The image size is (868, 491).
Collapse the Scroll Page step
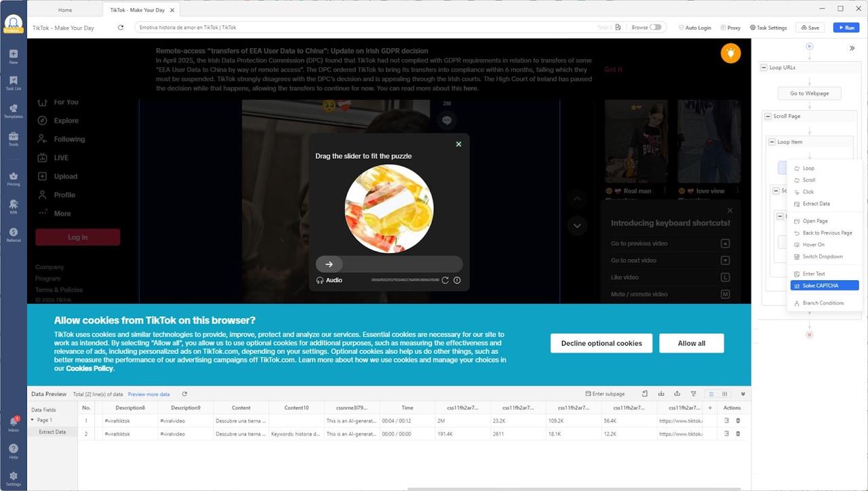[x=768, y=115]
